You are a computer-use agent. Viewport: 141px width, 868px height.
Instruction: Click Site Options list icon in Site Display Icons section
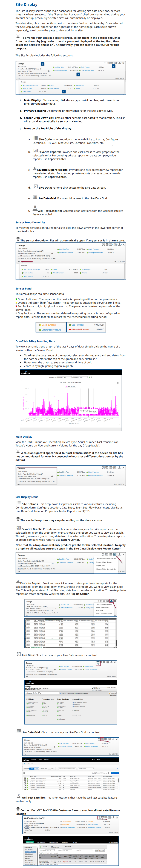19,503
